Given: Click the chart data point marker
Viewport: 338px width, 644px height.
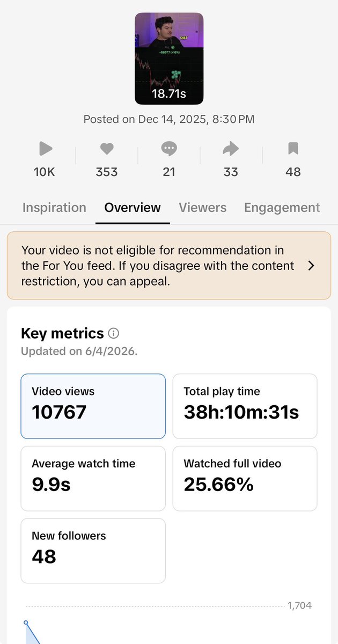Looking at the screenshot, I should [x=25, y=623].
